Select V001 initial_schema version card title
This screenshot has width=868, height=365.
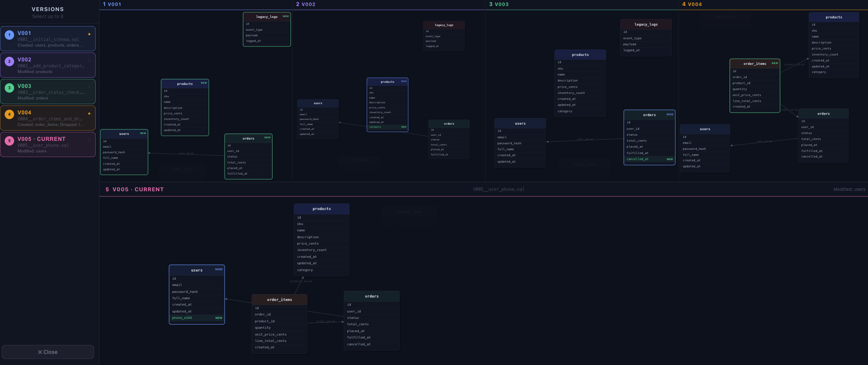[x=24, y=33]
